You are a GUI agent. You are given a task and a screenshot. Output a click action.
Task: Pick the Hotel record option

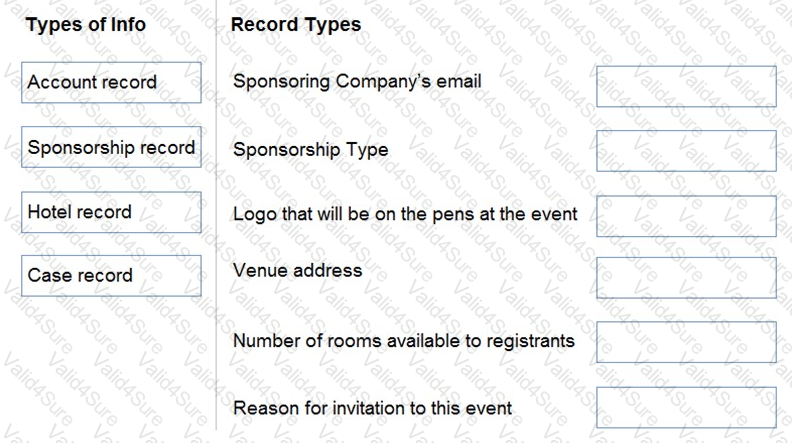click(111, 212)
